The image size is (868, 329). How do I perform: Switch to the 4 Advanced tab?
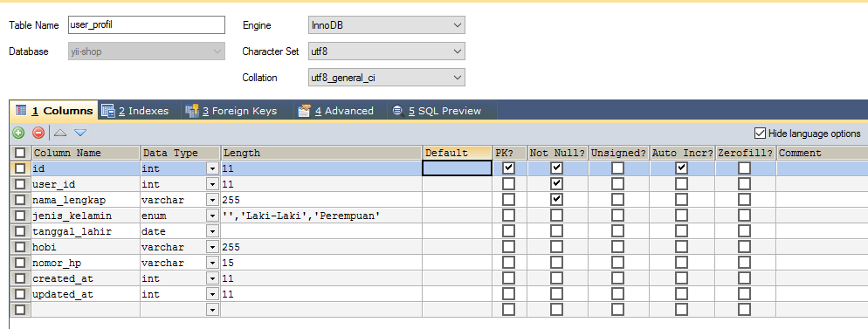click(x=335, y=111)
